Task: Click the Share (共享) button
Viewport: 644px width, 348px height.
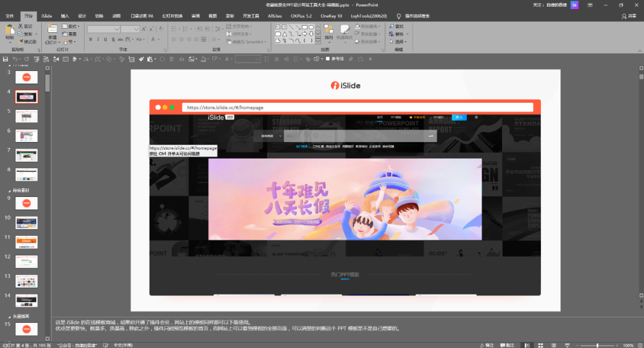Action: (629, 16)
